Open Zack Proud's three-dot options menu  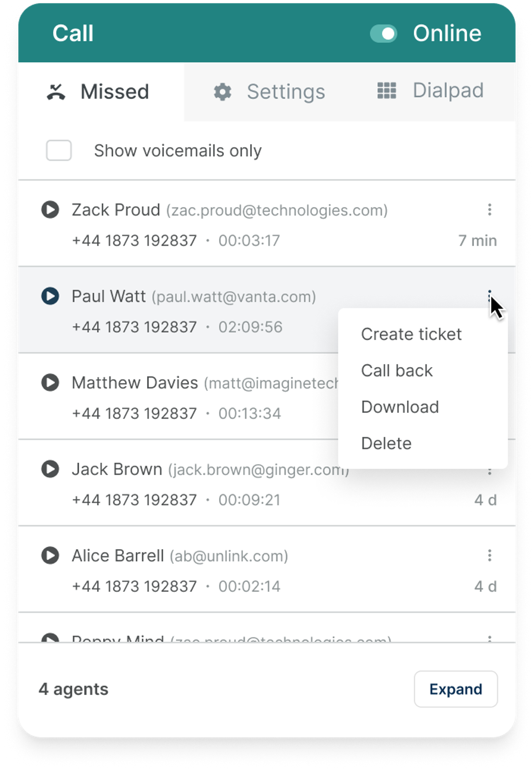[490, 210]
